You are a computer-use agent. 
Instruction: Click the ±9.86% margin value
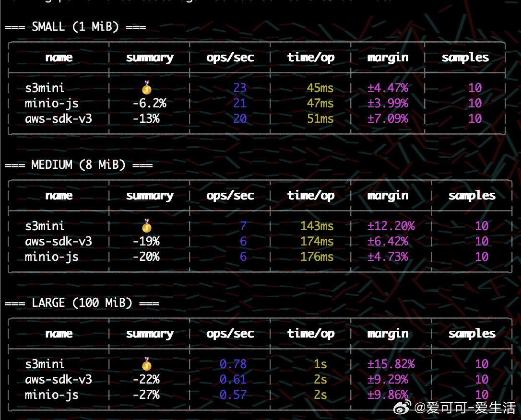[x=388, y=395]
